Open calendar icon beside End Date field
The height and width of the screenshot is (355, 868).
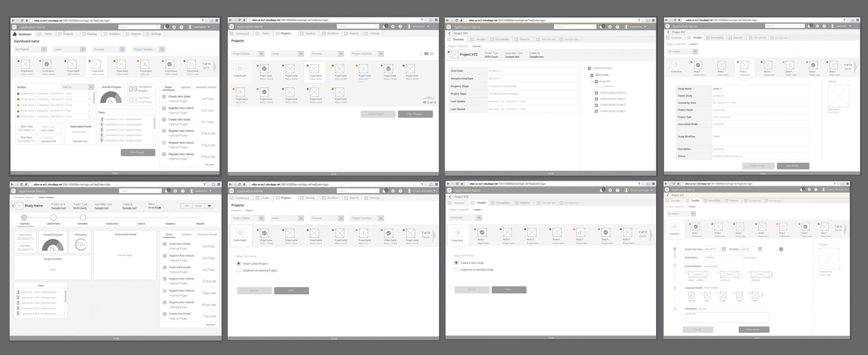tap(760, 249)
